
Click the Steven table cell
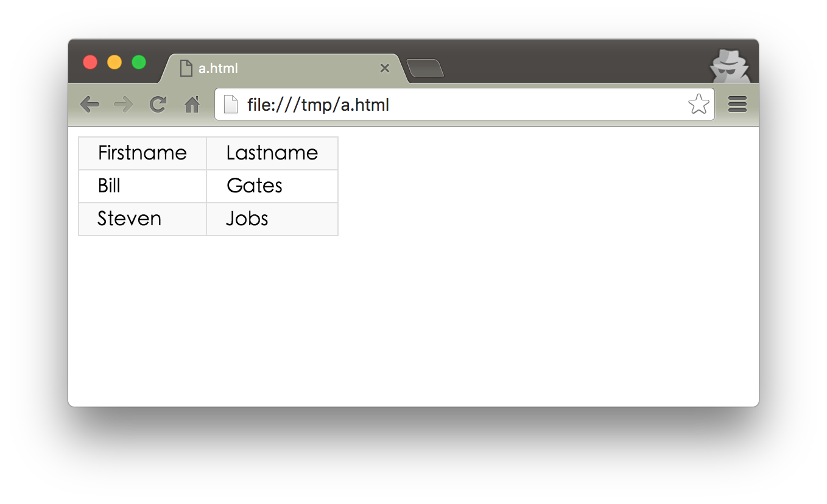point(143,219)
